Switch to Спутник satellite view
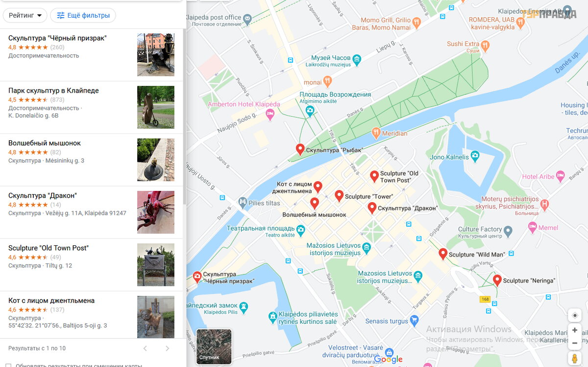 214,346
